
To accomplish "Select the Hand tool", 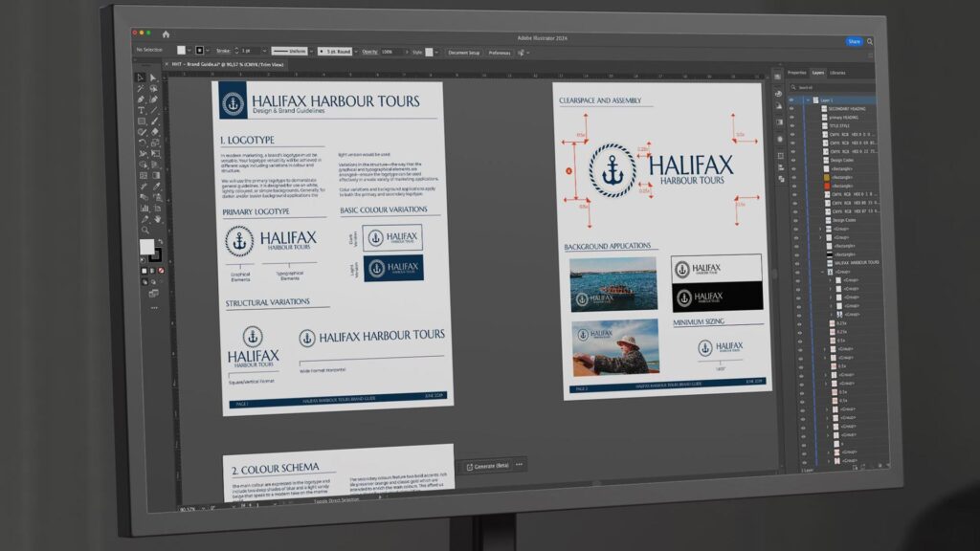I will [x=157, y=219].
